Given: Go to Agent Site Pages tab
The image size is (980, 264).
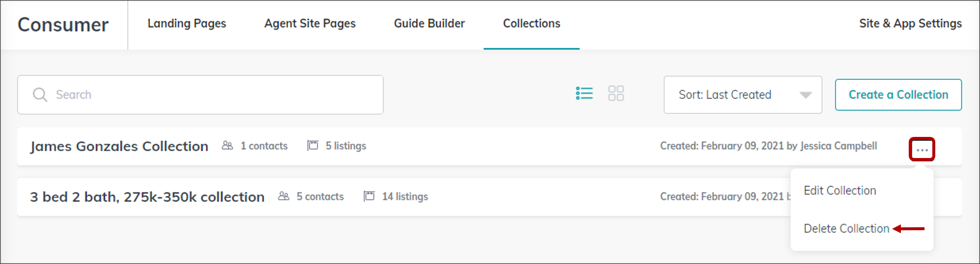Looking at the screenshot, I should point(310,24).
